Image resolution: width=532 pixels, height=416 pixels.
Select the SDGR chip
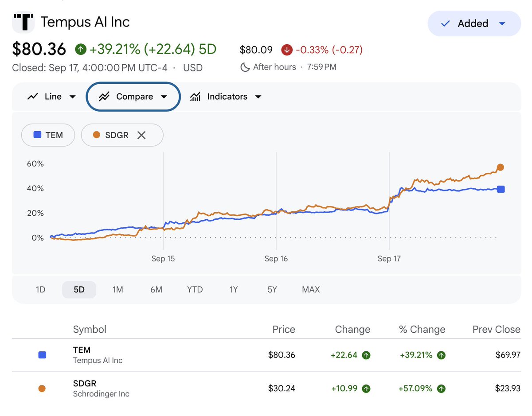click(122, 135)
